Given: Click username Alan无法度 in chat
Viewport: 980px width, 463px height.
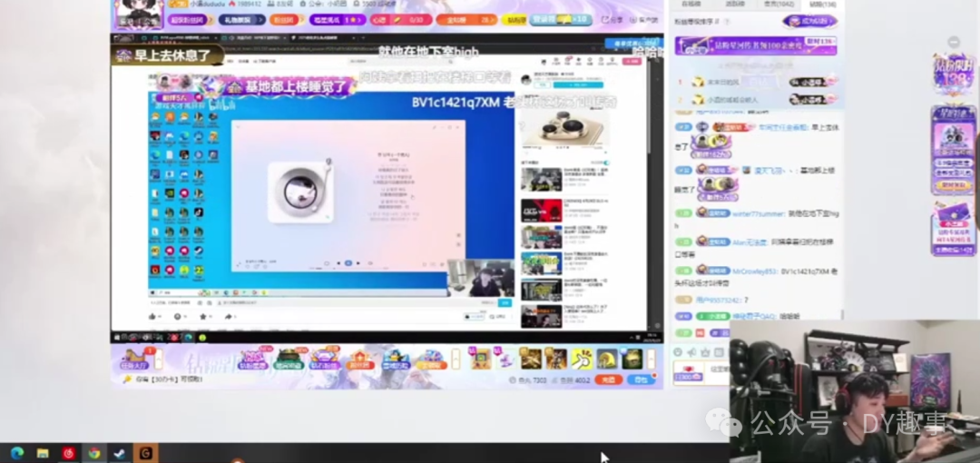Looking at the screenshot, I should coord(750,242).
